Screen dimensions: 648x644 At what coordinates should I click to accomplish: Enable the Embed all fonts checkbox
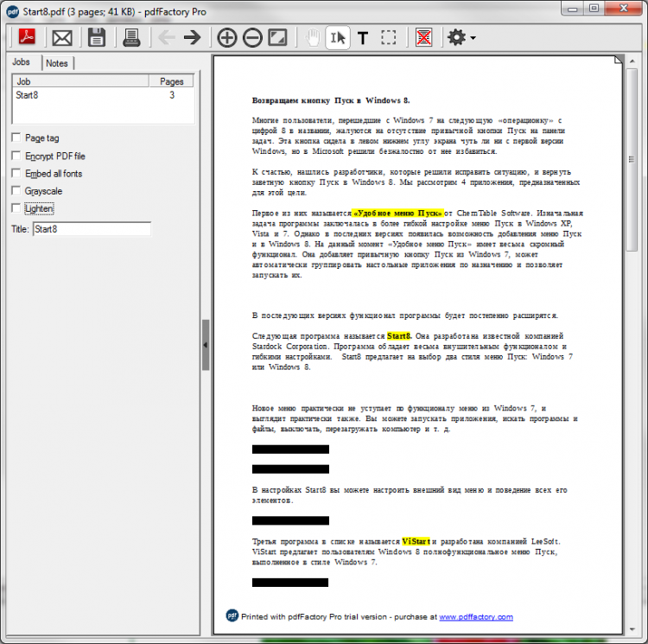tap(16, 173)
